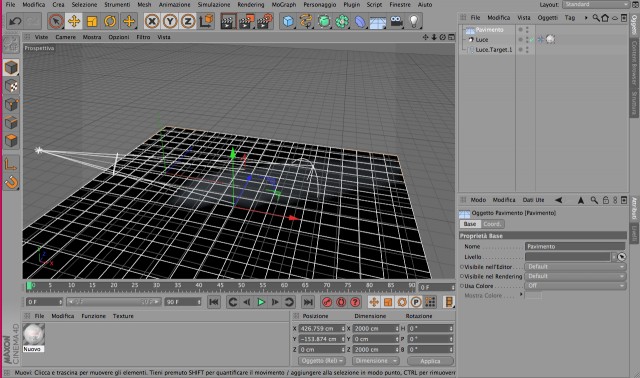Open the MoGraph menu

(x=284, y=4)
